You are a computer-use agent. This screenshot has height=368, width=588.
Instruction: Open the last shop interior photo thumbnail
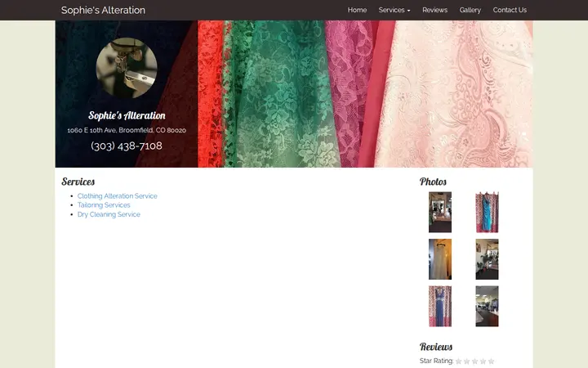click(x=487, y=306)
